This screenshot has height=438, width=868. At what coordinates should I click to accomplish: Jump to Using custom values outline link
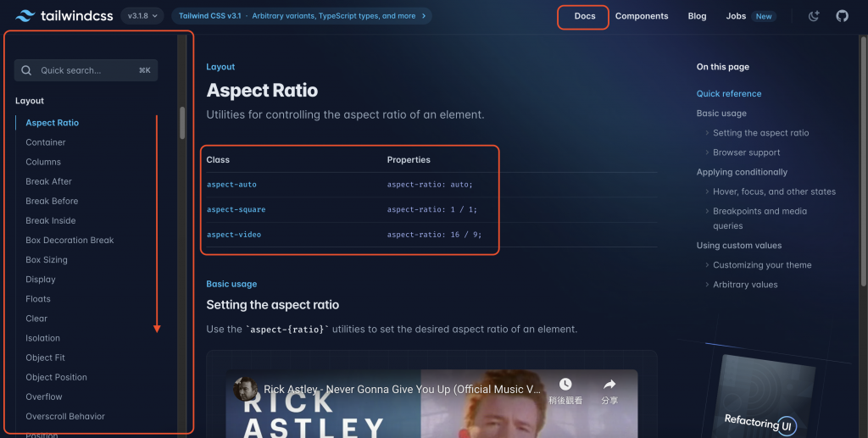[x=739, y=246]
